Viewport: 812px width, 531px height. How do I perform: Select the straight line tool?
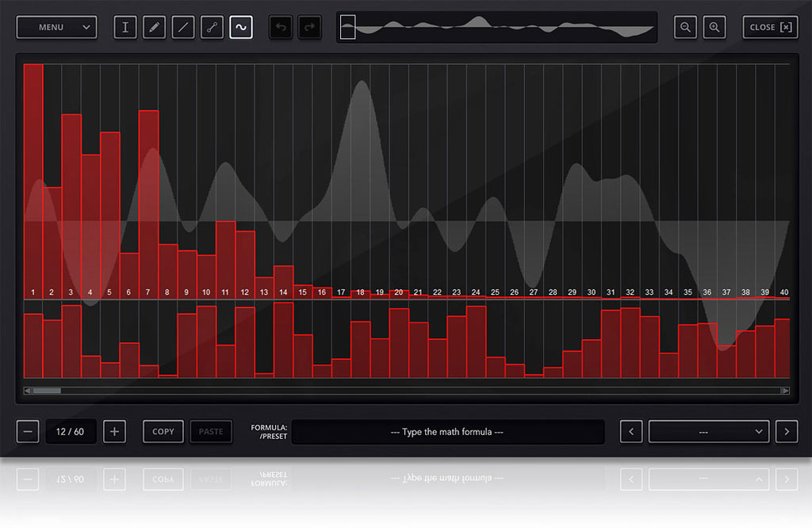[183, 27]
